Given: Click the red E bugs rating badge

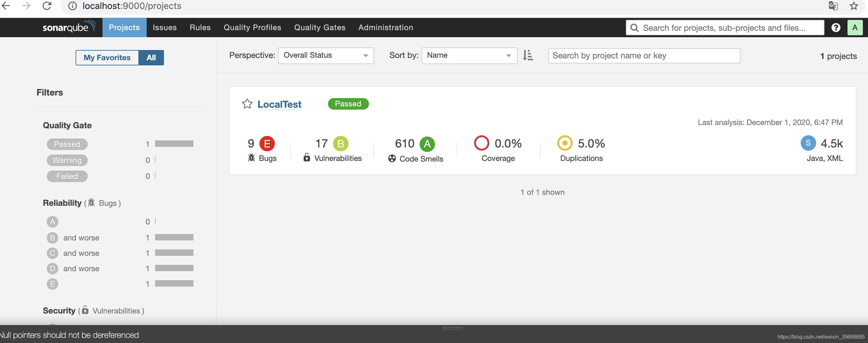Looking at the screenshot, I should pyautogui.click(x=267, y=144).
